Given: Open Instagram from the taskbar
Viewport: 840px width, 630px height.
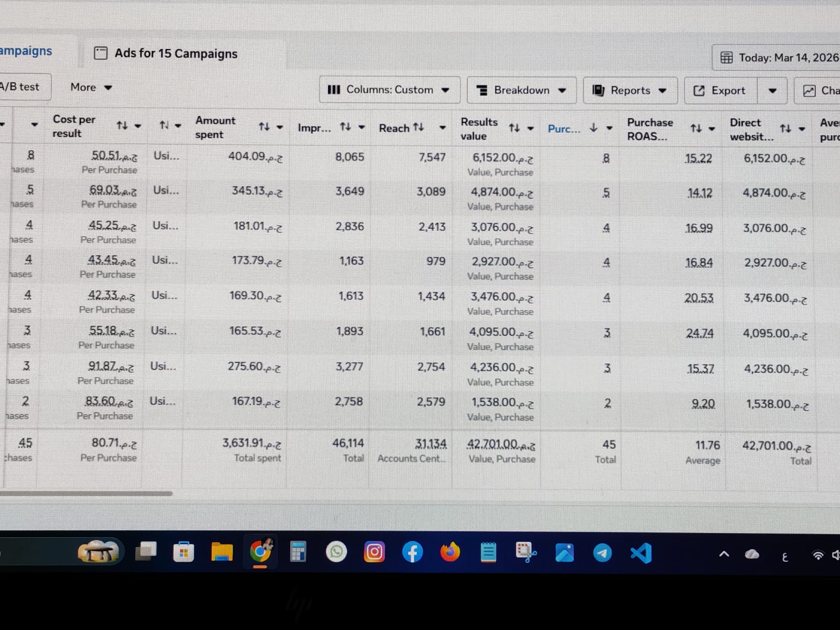Looking at the screenshot, I should coord(374,552).
